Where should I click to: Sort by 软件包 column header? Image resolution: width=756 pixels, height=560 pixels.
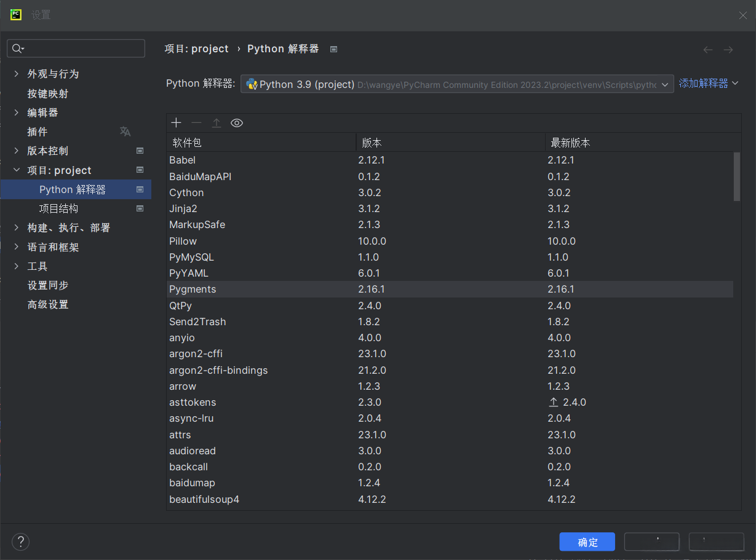[x=261, y=143]
